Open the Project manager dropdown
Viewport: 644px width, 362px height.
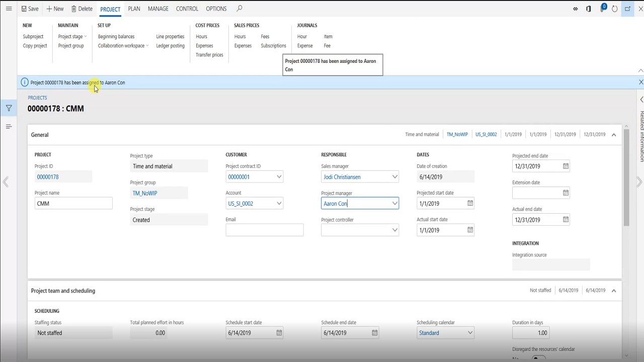coord(394,203)
